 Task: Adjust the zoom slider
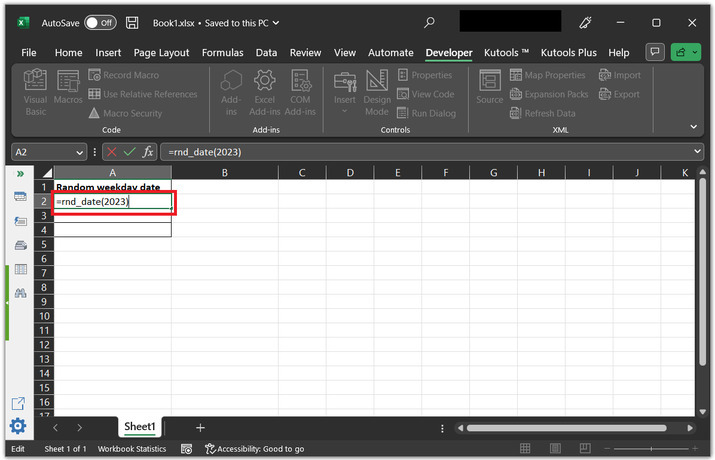(651, 449)
